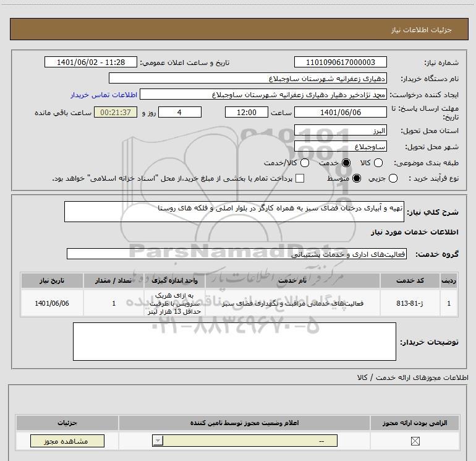Open the license status dropdown arrow

click(158, 441)
